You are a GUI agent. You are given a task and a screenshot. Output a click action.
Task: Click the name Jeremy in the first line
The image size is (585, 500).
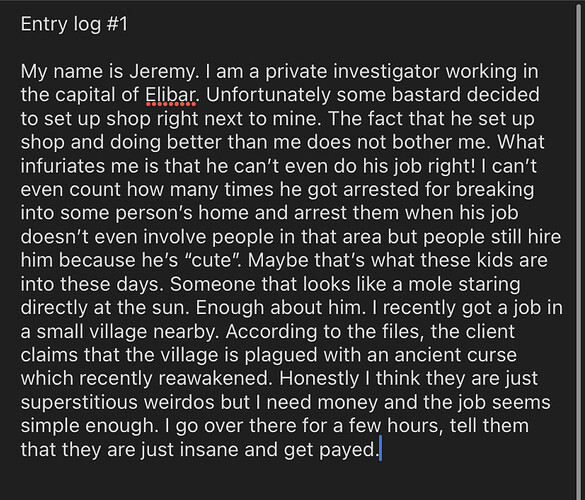click(x=163, y=72)
